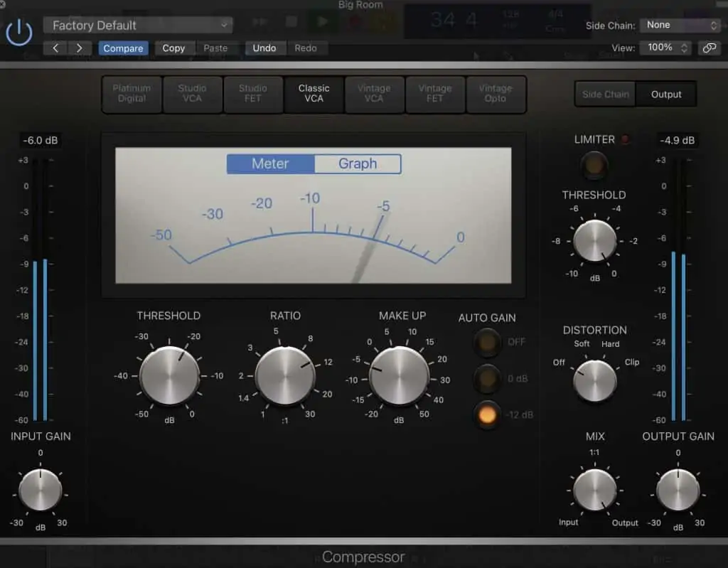Click the Redo button
Image resolution: width=728 pixels, height=568 pixels.
[306, 48]
